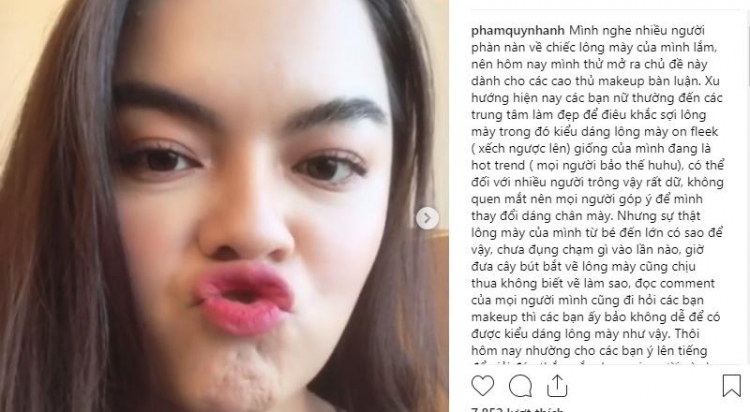Save the post with the bookmark icon
Screen dimensions: 750x412
[731, 386]
